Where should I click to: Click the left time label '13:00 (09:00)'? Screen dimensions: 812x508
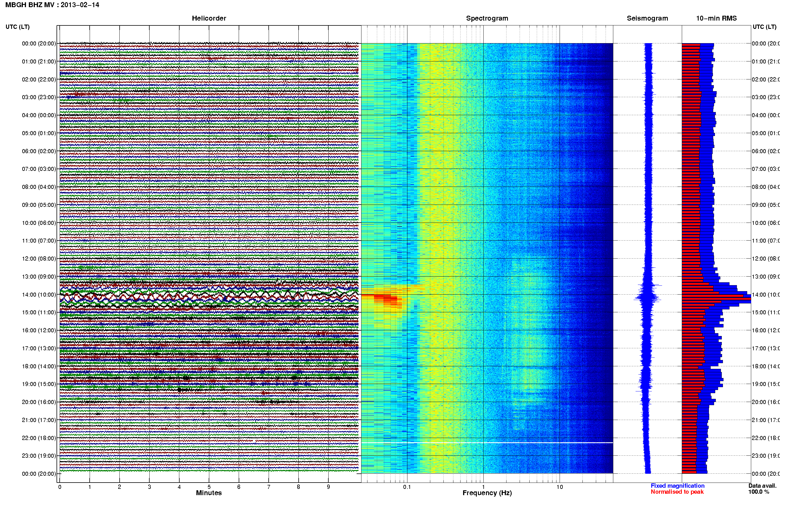click(39, 277)
